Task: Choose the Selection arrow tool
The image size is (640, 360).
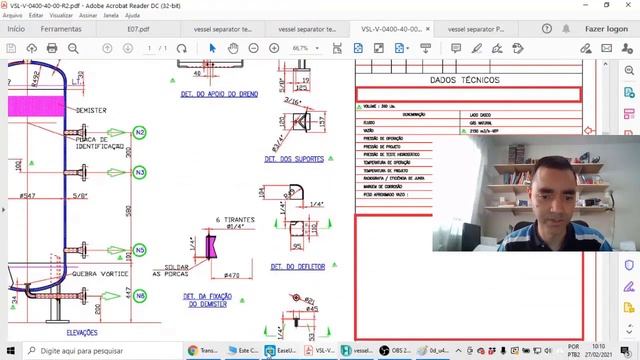Action: (x=212, y=48)
